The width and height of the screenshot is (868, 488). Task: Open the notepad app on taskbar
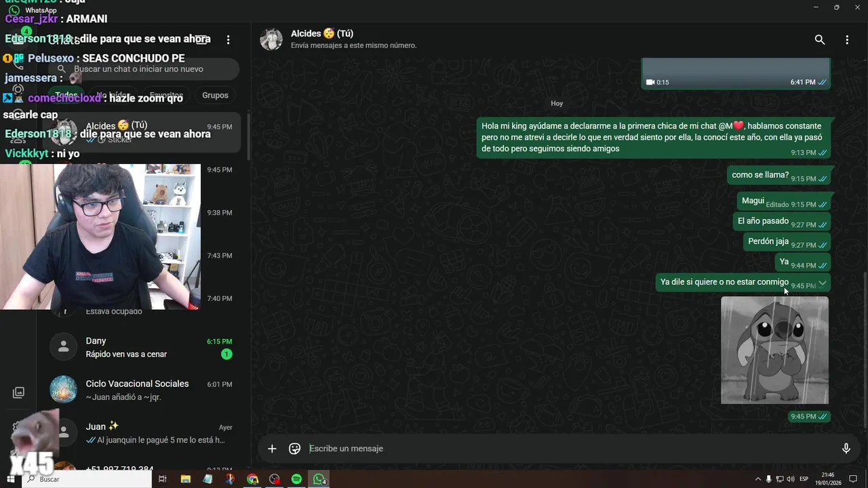(x=208, y=479)
